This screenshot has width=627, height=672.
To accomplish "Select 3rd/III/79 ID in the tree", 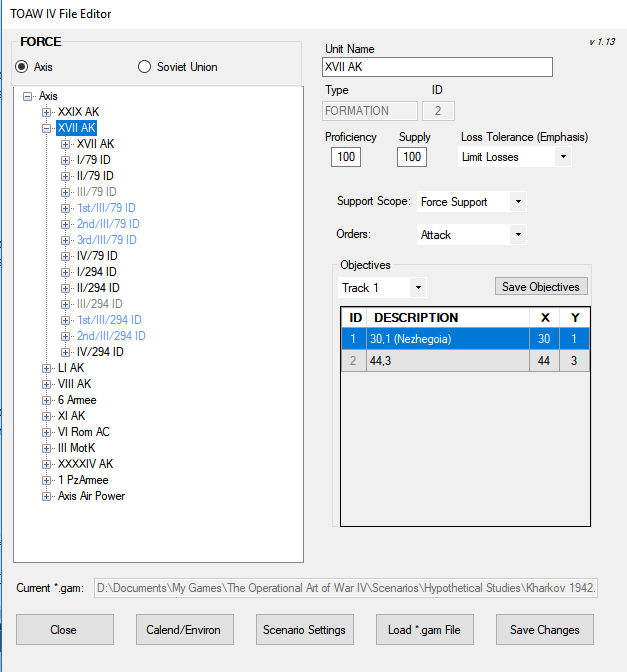I will tap(106, 240).
